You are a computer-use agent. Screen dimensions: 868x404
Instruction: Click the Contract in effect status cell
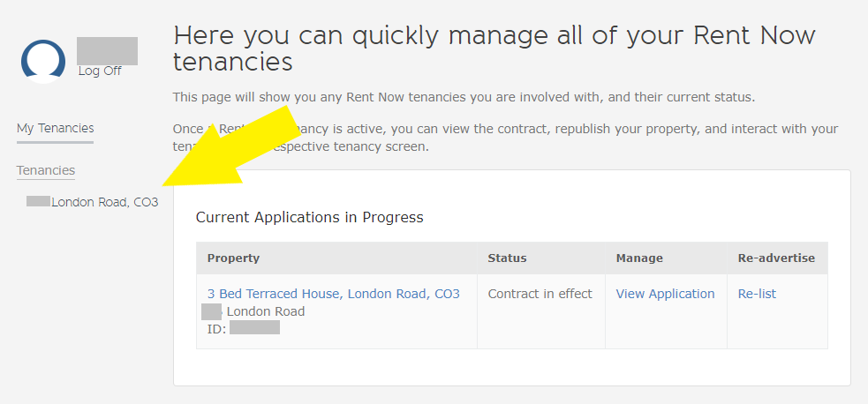pos(540,294)
